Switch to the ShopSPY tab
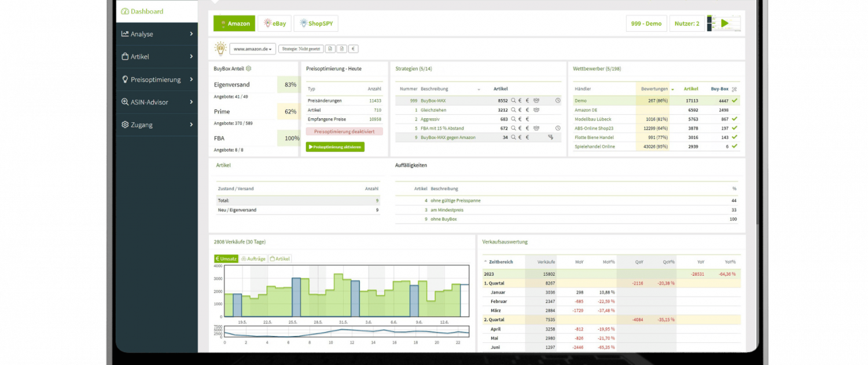This screenshot has width=868, height=365. [x=316, y=24]
